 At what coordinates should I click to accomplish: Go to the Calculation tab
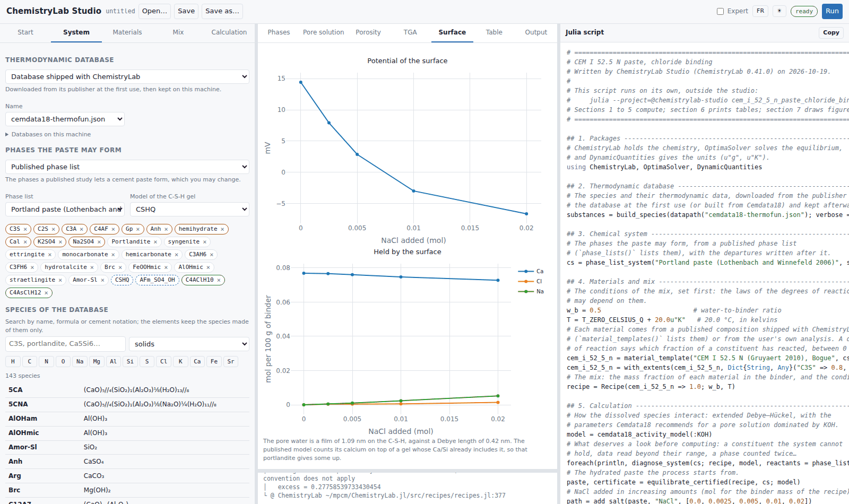tap(229, 32)
